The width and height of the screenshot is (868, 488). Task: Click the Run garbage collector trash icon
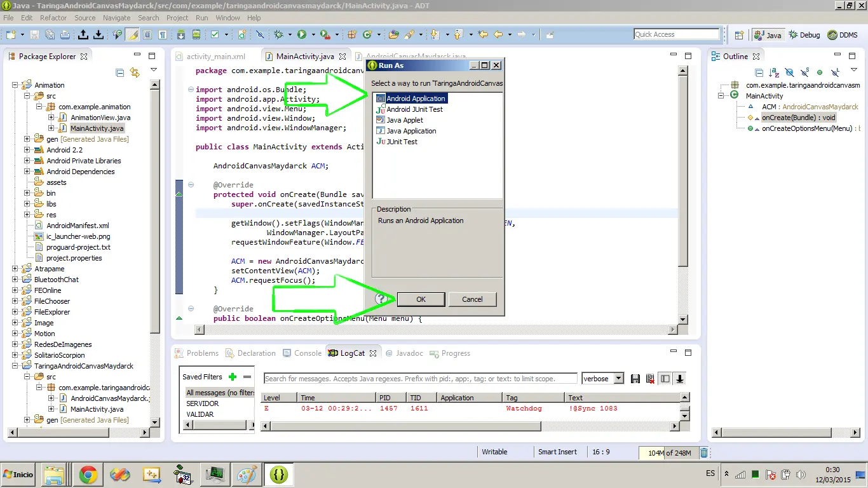704,453
